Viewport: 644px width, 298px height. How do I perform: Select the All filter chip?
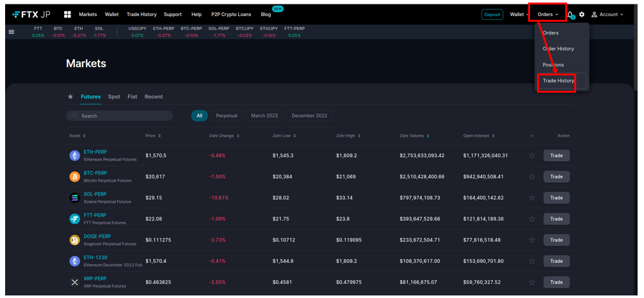point(200,116)
